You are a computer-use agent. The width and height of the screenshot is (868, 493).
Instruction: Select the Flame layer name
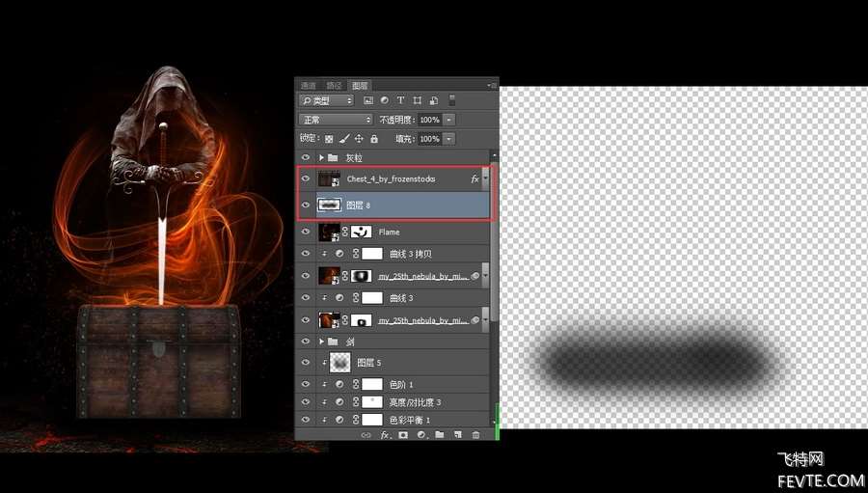(x=390, y=233)
